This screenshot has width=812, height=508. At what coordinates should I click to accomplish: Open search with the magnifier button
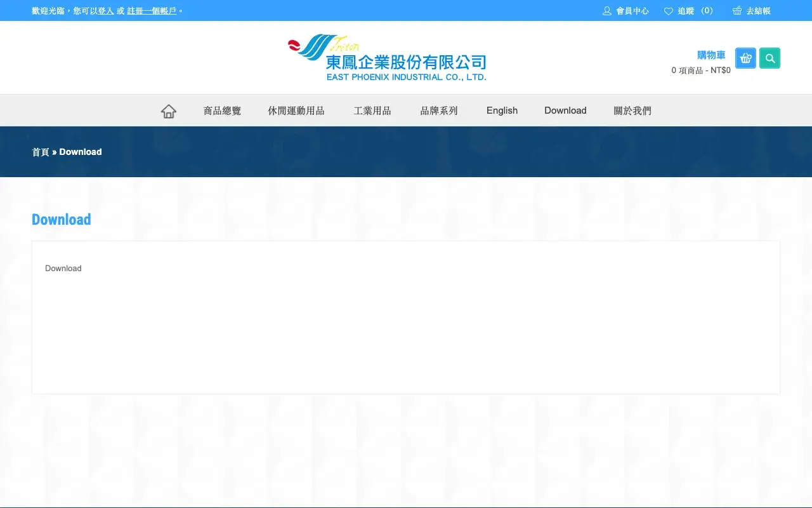click(x=770, y=58)
